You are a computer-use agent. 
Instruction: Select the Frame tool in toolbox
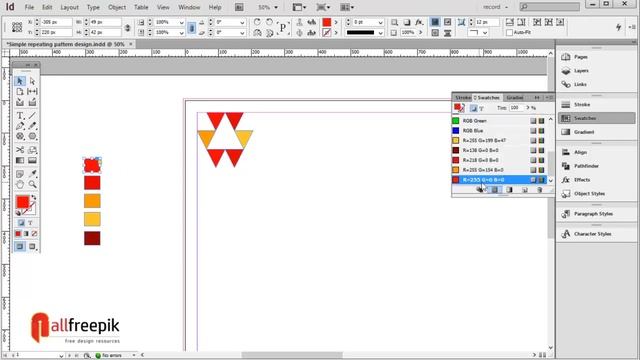click(x=20, y=136)
